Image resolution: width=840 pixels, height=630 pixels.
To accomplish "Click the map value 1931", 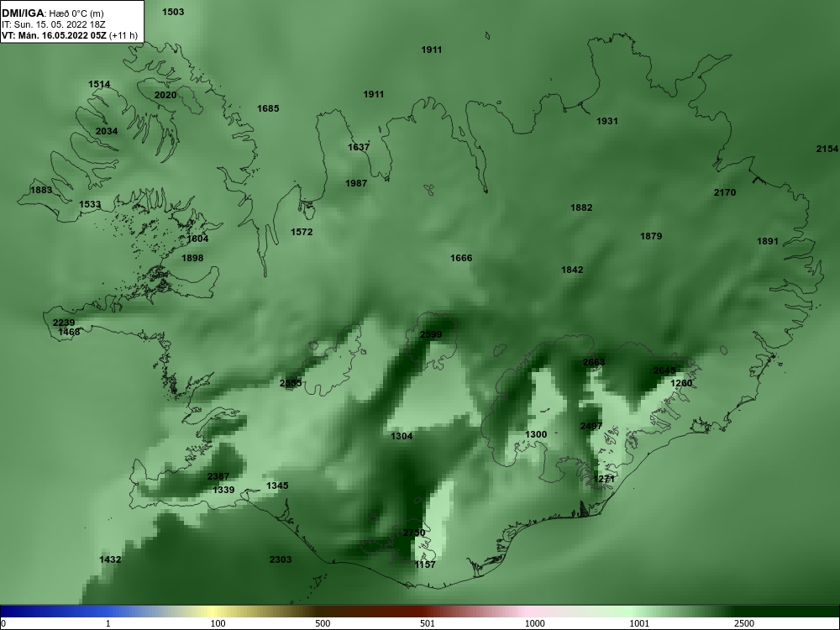I will point(607,121).
